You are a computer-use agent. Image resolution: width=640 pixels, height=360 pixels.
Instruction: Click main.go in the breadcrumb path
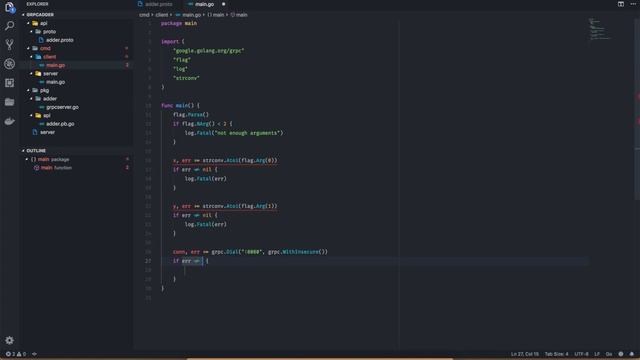(x=191, y=15)
